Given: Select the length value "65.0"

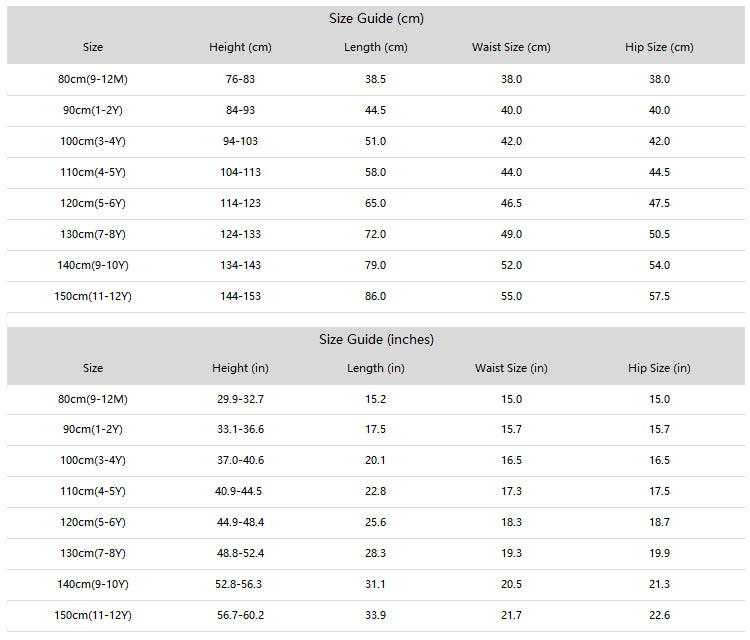Looking at the screenshot, I should pyautogui.click(x=376, y=203).
